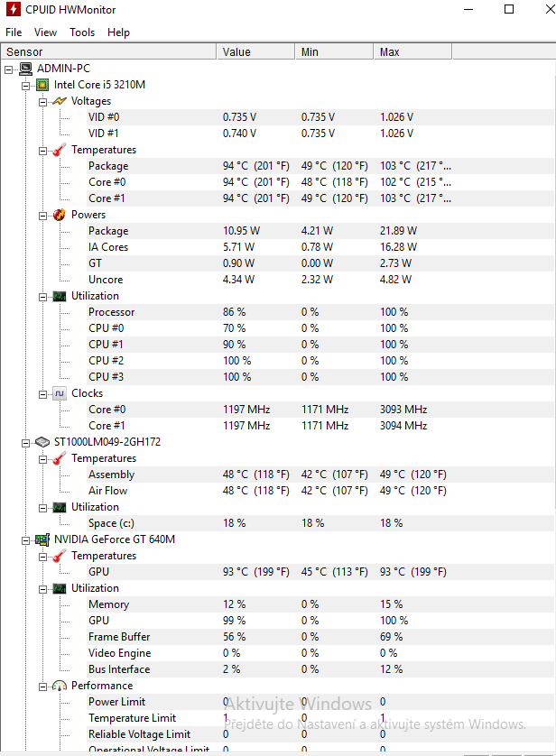
Task: Select the GPU temperature row
Action: pyautogui.click(x=99, y=572)
